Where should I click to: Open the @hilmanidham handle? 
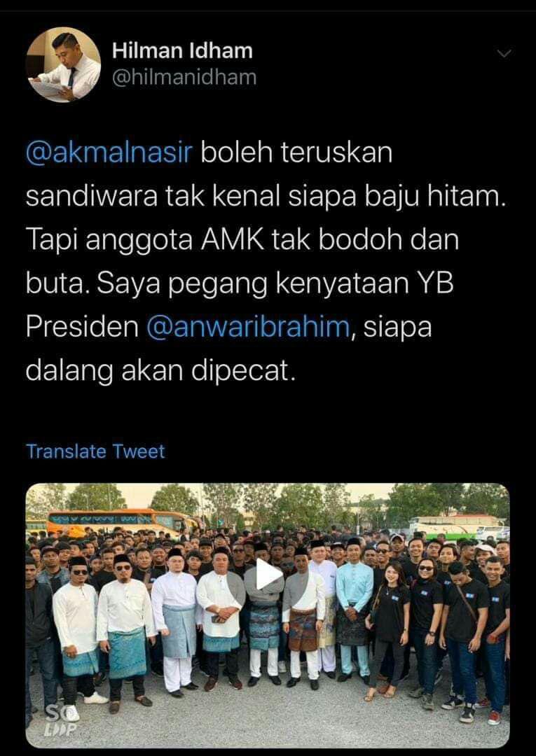pyautogui.click(x=184, y=78)
